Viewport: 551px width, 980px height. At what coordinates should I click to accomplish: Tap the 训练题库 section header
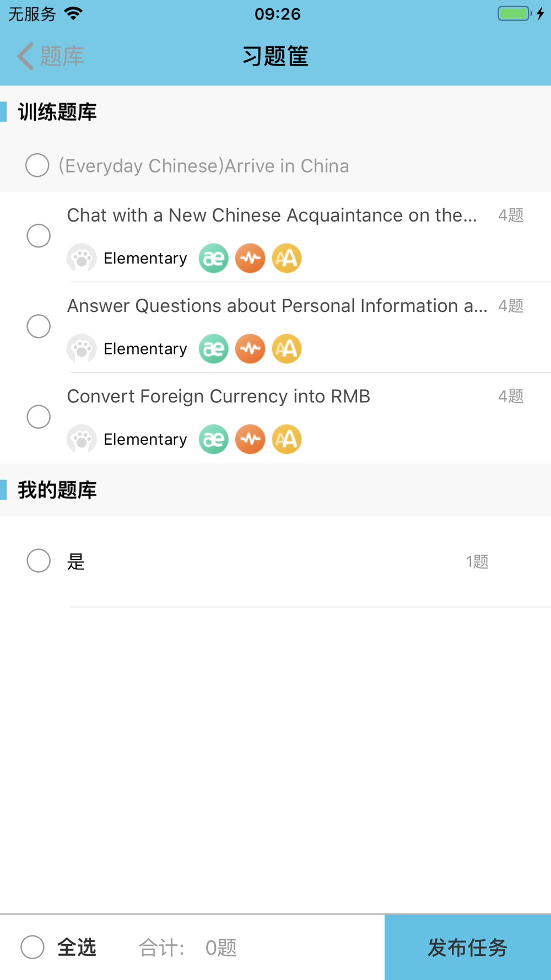click(x=57, y=112)
